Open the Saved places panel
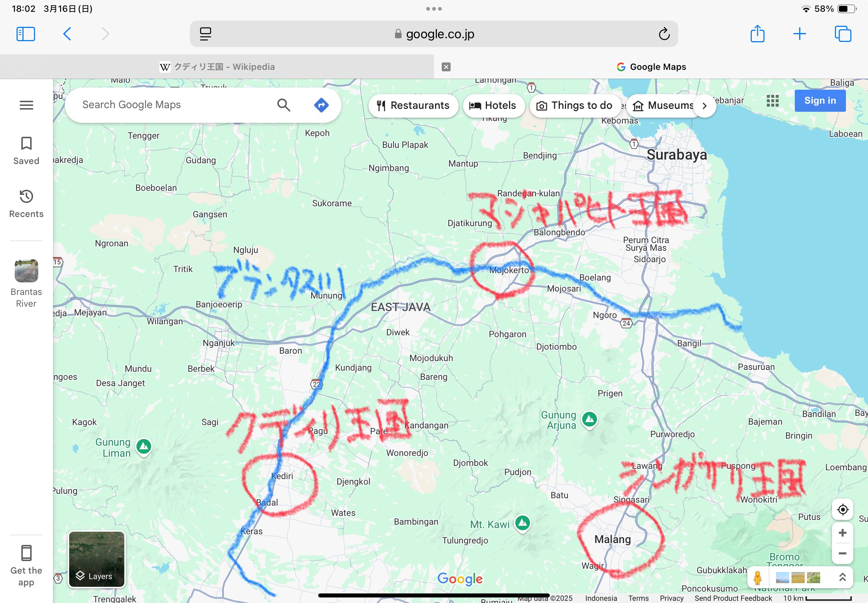The width and height of the screenshot is (868, 603). point(26,151)
